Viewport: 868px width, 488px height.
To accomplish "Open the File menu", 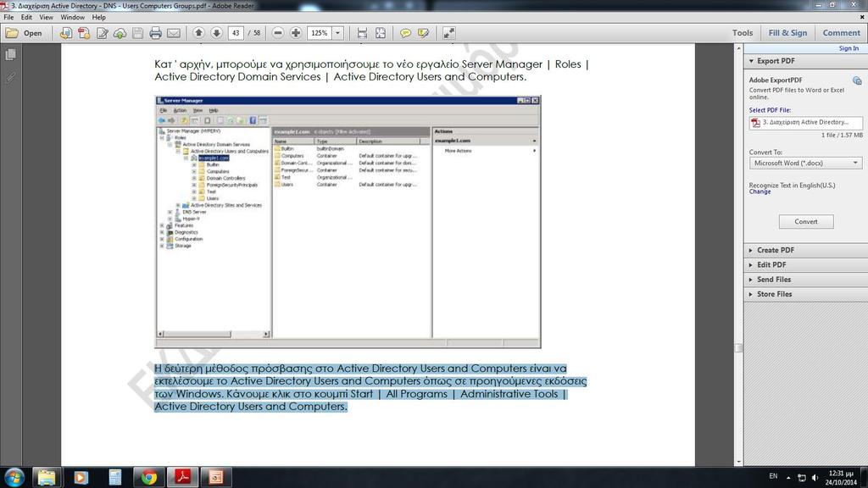I will [8, 17].
